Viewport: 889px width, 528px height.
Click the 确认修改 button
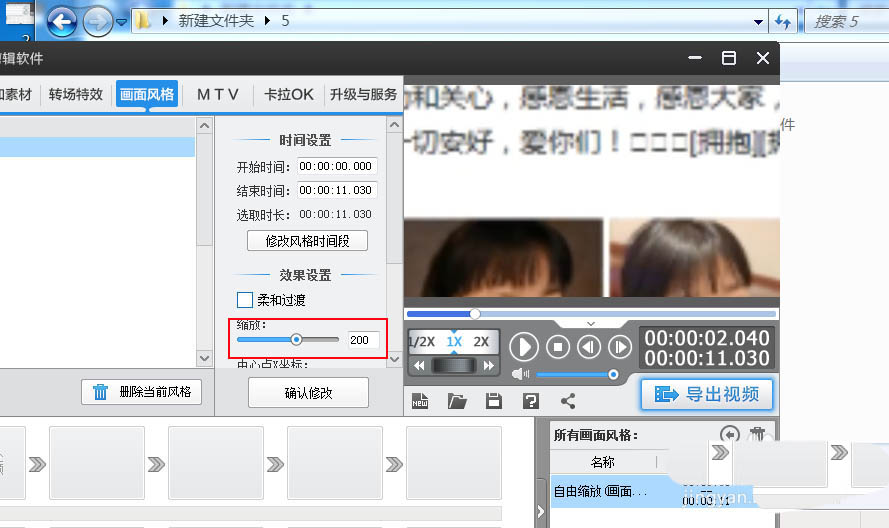click(x=308, y=392)
